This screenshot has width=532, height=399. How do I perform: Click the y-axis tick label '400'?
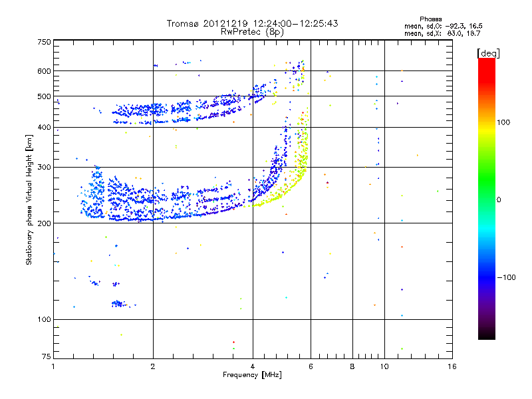[x=44, y=127]
